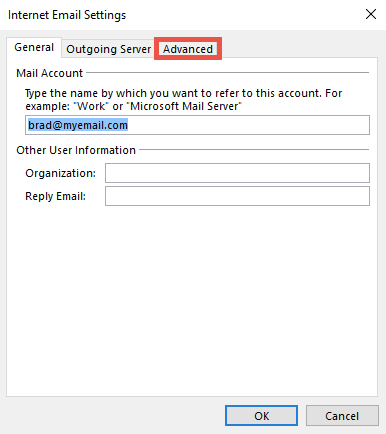The height and width of the screenshot is (434, 386).
Task: Click the "Reply Email:" label
Action: (55, 196)
